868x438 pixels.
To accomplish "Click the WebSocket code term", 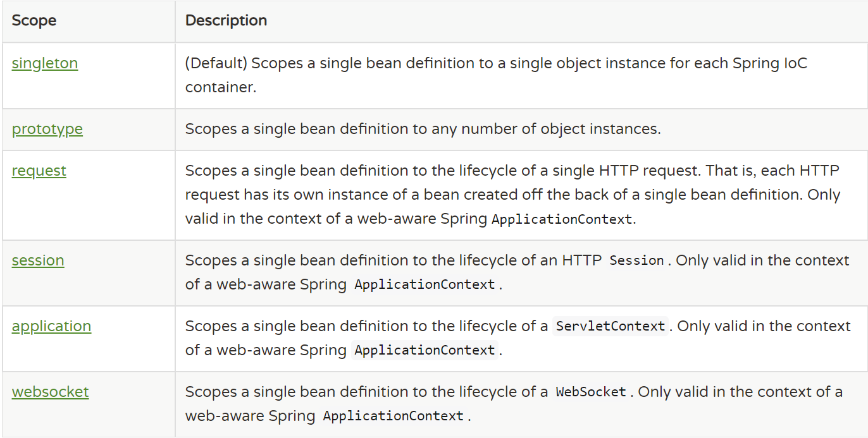I will pos(591,392).
